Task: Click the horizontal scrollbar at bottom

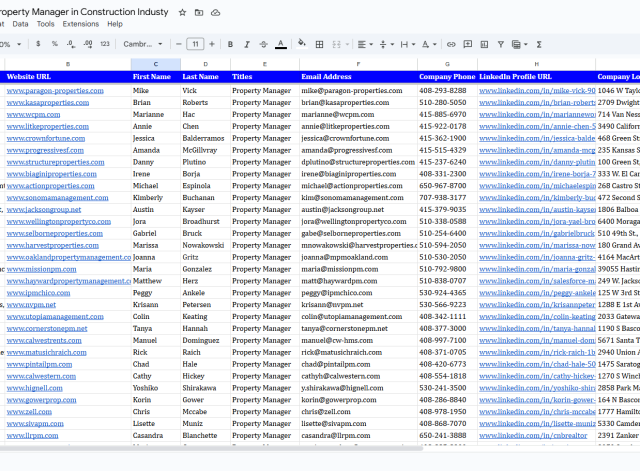Action: click(x=211, y=448)
